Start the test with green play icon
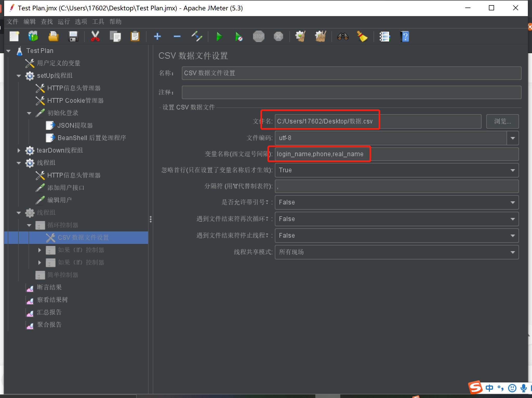The width and height of the screenshot is (532, 398). coord(219,36)
